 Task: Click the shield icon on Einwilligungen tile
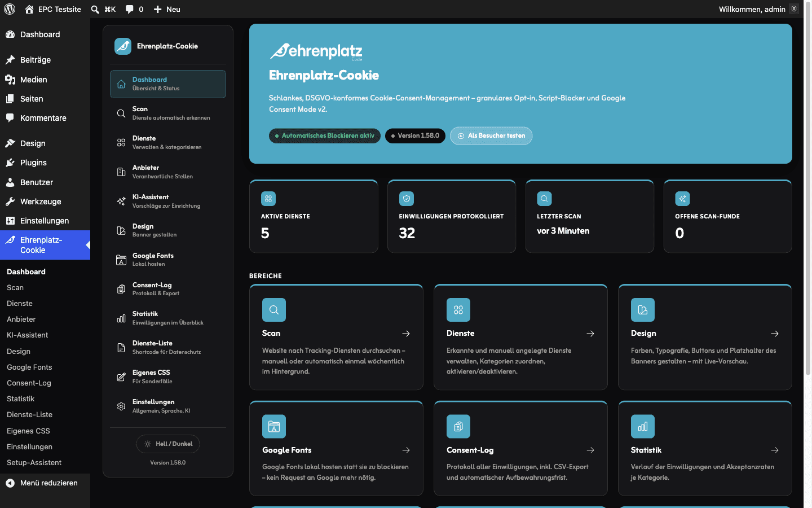pos(407,199)
